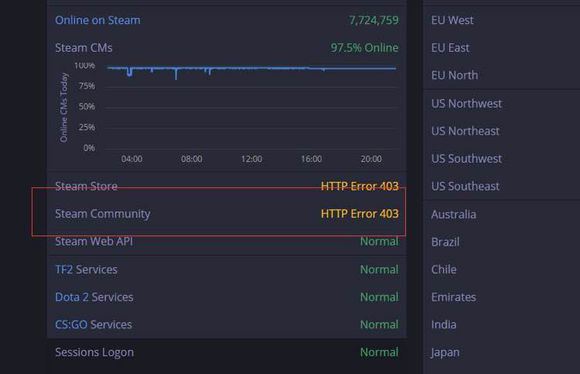580x374 pixels.
Task: Click the Online CMs Today chart line
Action: (x=252, y=68)
